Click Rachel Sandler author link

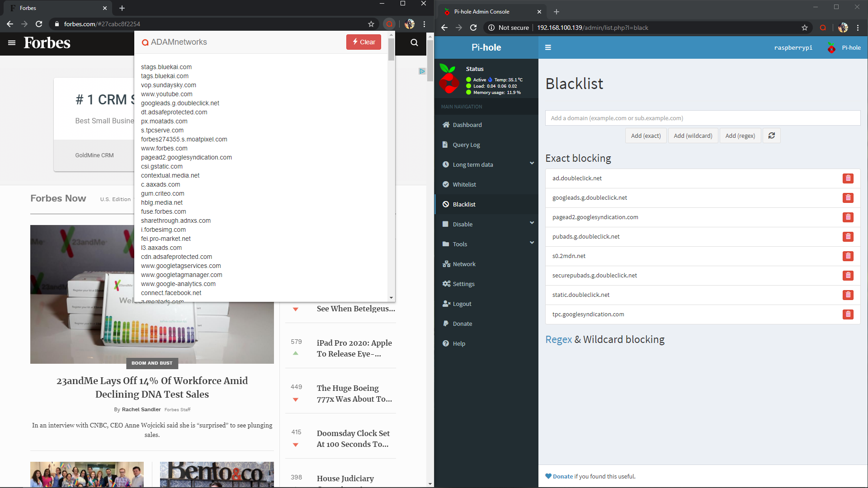[x=141, y=409]
